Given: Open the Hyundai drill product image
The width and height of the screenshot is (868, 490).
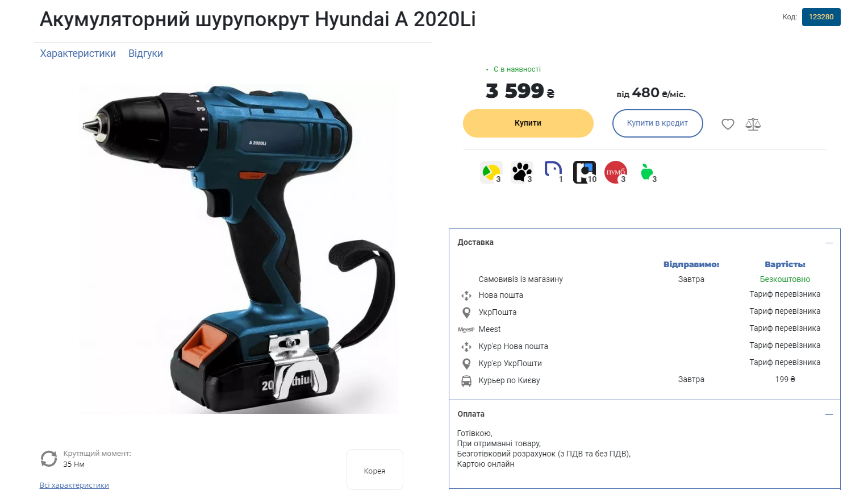Looking at the screenshot, I should (x=239, y=249).
